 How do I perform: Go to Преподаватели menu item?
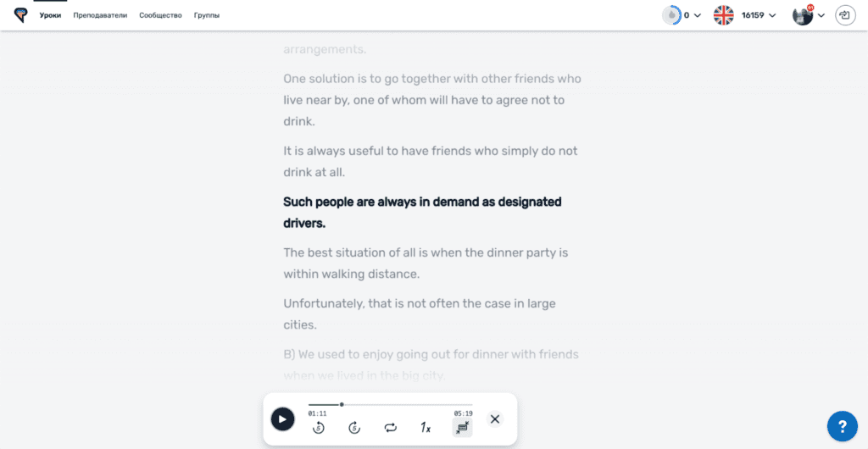100,15
